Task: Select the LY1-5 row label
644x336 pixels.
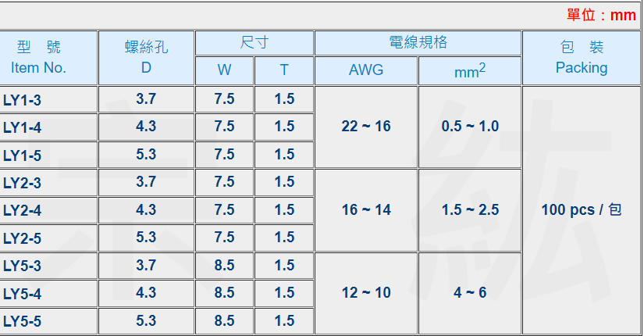Action: 48,155
